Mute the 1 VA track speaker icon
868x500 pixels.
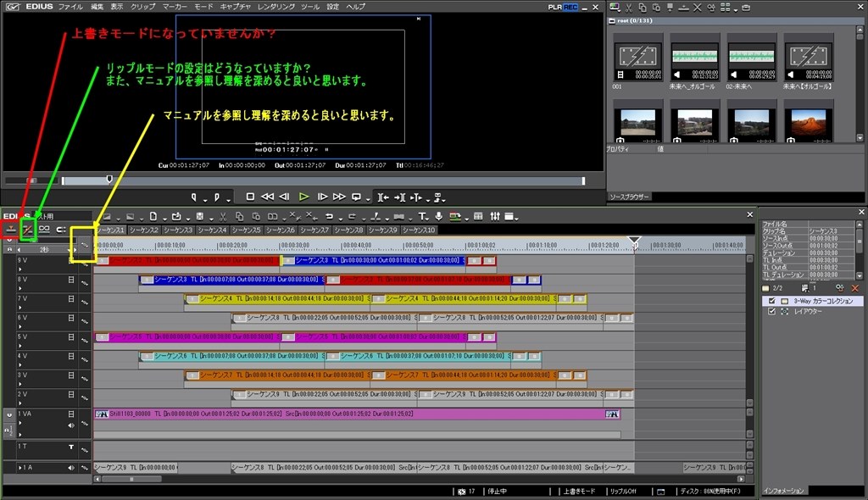71,425
